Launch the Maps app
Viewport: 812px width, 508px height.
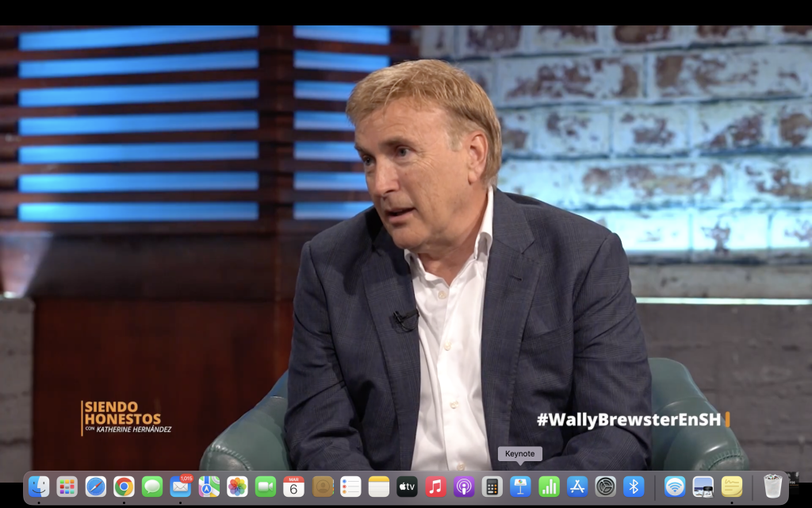click(209, 487)
